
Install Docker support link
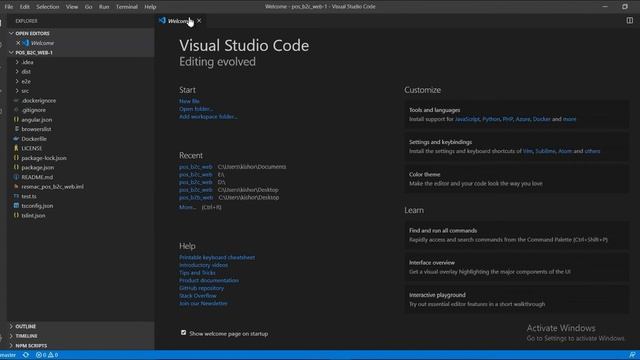542,119
